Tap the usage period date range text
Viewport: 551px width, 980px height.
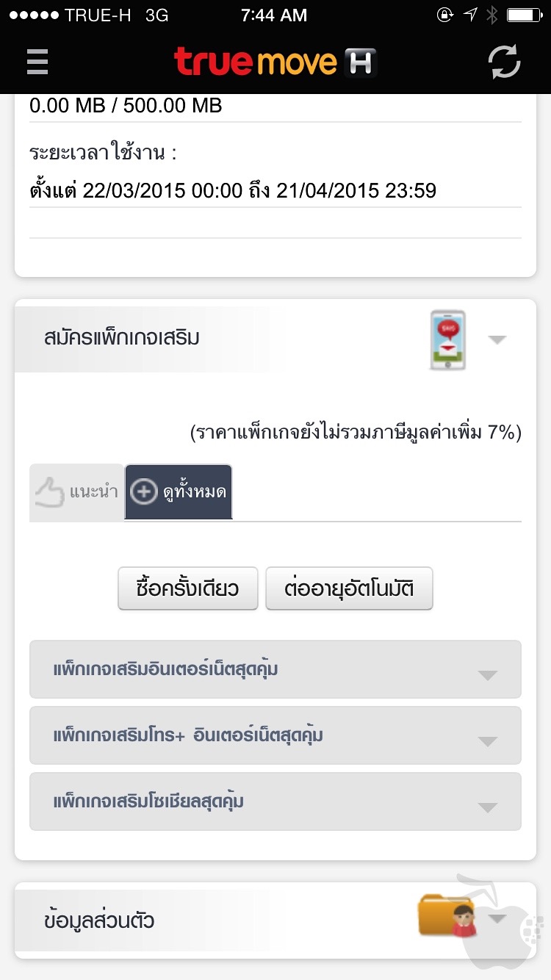click(233, 191)
